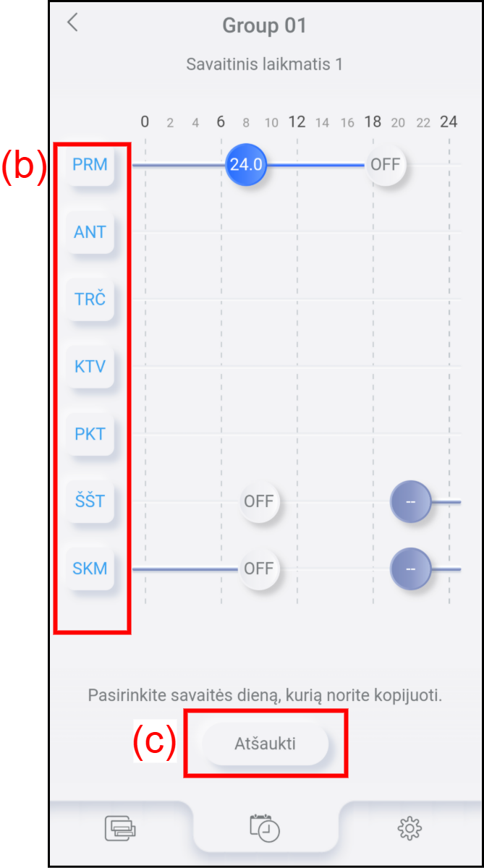Select the PKT day button

pyautogui.click(x=90, y=434)
